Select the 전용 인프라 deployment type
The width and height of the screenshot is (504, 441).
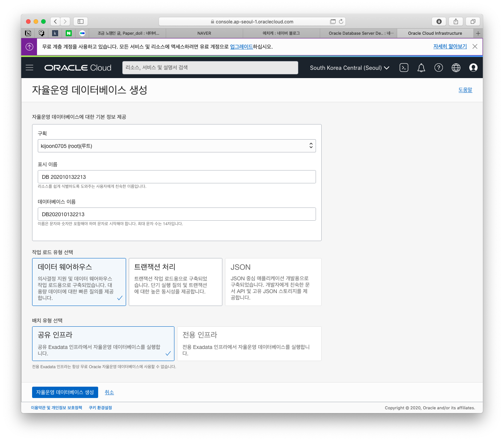tap(249, 344)
